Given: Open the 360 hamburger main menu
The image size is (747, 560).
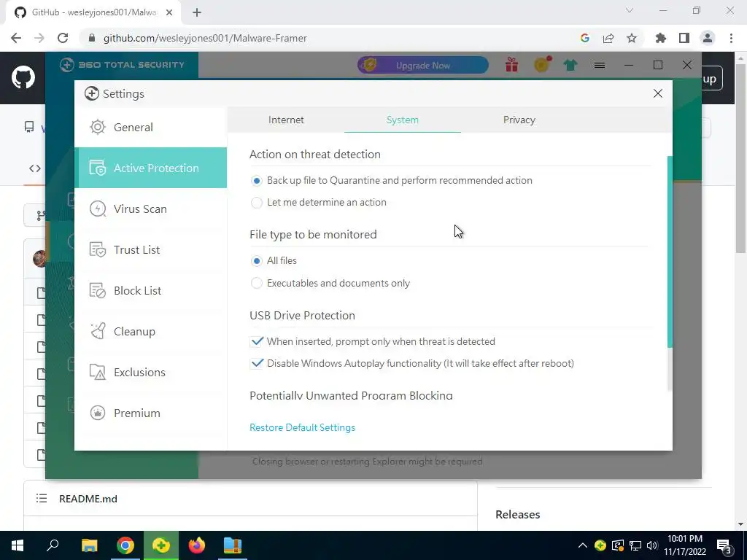Looking at the screenshot, I should tap(600, 65).
